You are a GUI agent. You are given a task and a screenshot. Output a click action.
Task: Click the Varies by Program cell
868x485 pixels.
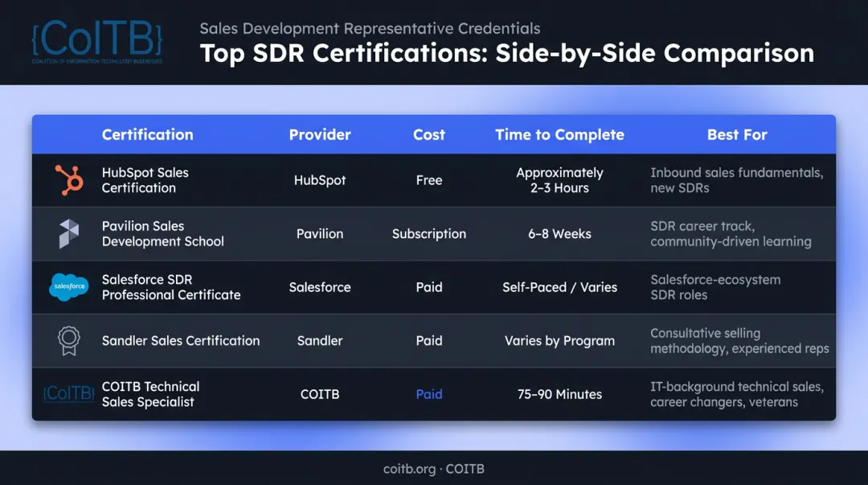[559, 340]
